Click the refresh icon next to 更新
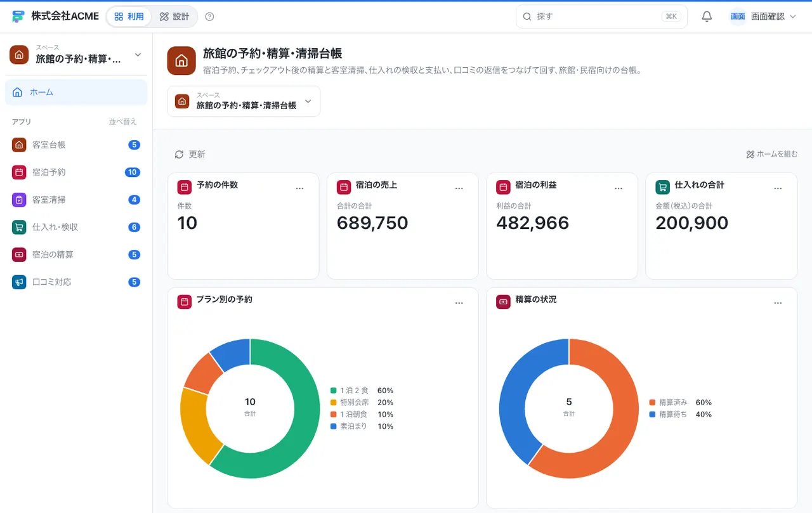The width and height of the screenshot is (812, 513). click(179, 155)
